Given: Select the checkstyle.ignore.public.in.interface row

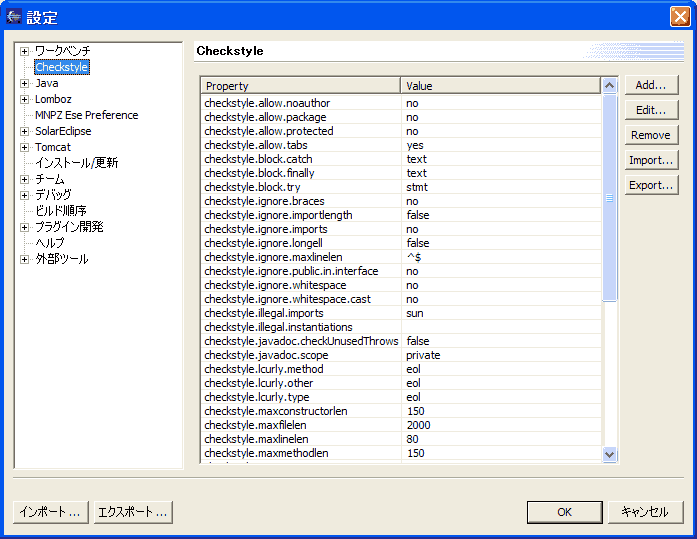Looking at the screenshot, I should pyautogui.click(x=401, y=271).
